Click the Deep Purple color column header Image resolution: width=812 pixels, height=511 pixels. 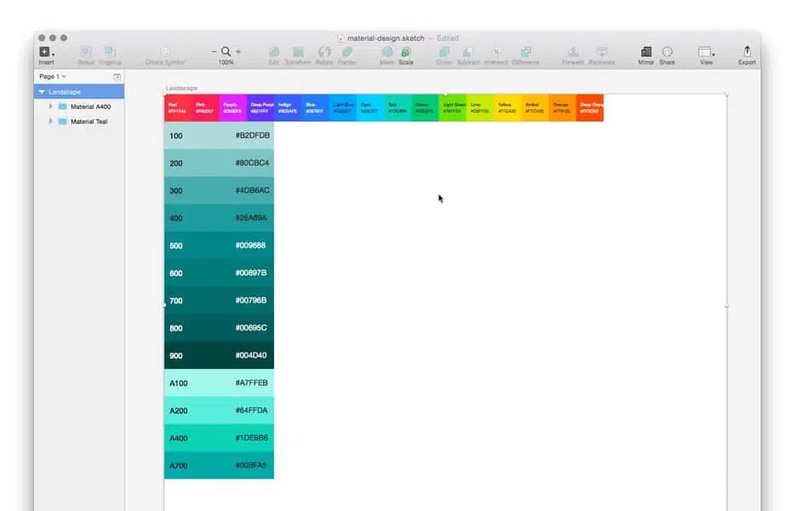coord(263,106)
